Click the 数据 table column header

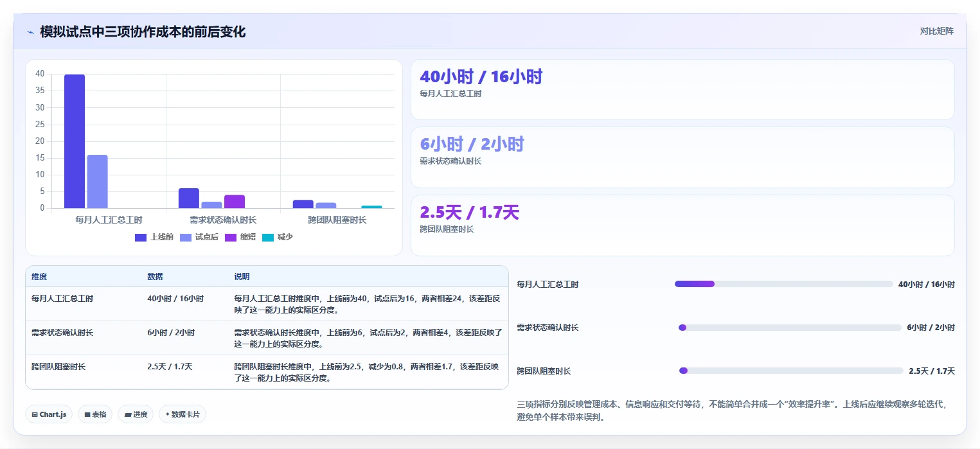(x=155, y=277)
